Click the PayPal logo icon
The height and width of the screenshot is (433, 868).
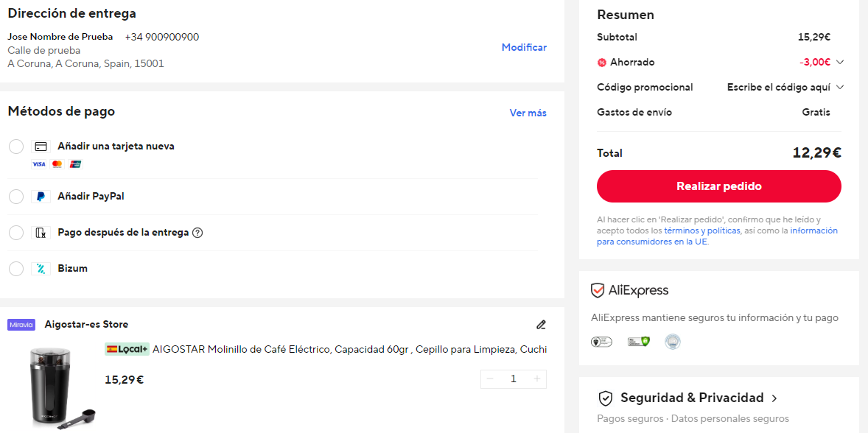click(x=41, y=197)
